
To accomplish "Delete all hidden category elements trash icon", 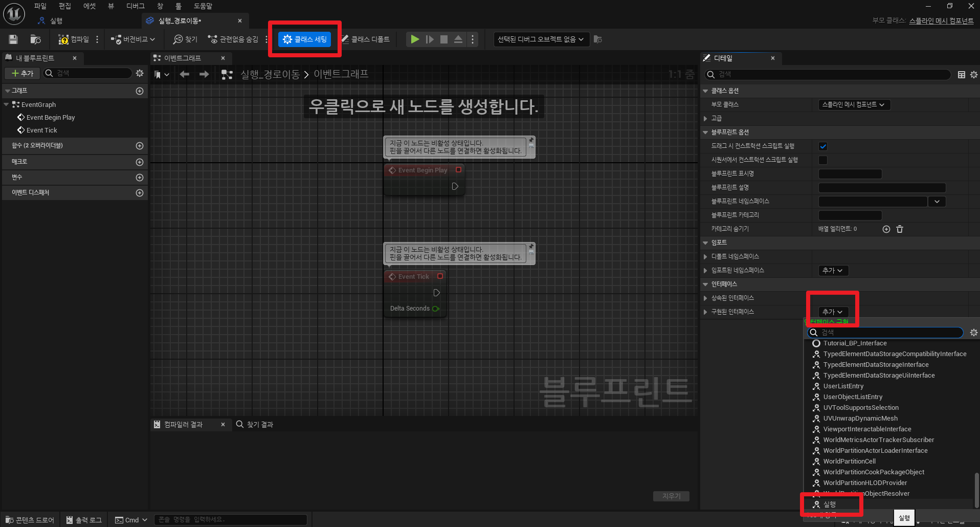I will click(900, 229).
